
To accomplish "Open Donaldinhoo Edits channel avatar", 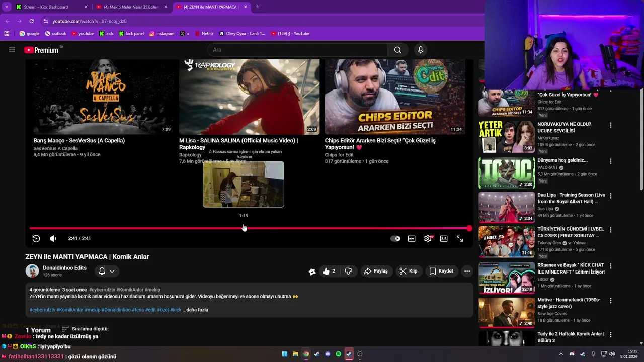I will click(32, 271).
